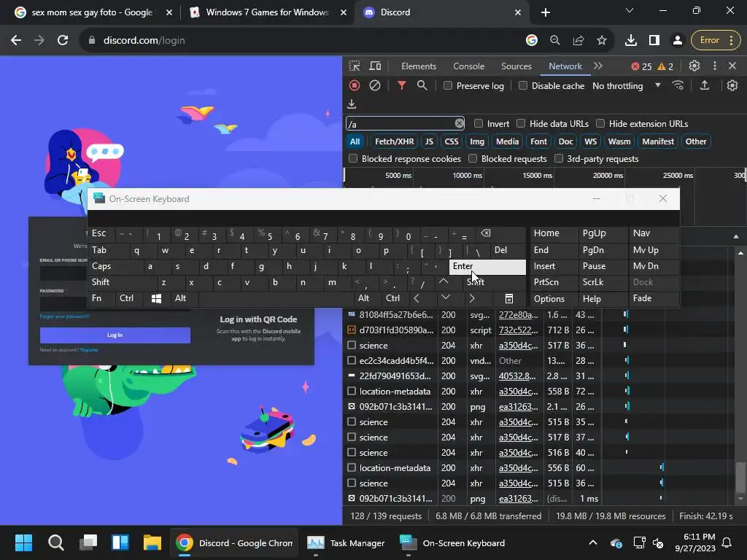Enable the Preserve log checkbox
Screen dimensions: 747x560
click(448, 86)
